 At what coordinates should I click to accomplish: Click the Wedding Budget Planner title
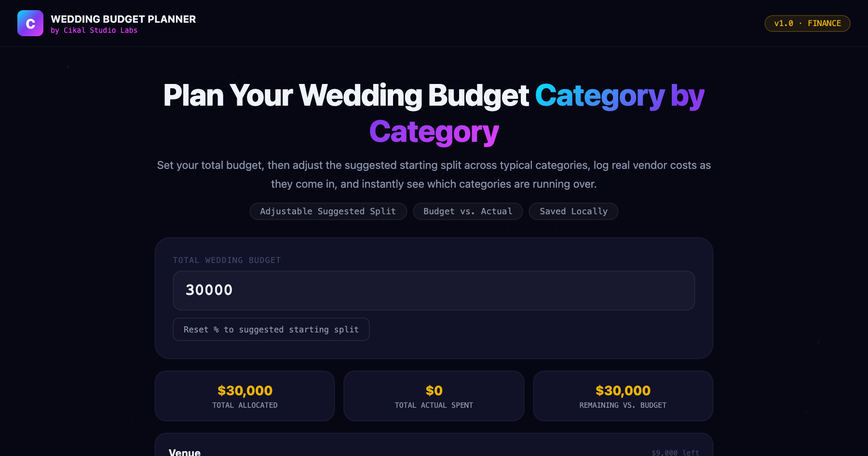point(123,19)
